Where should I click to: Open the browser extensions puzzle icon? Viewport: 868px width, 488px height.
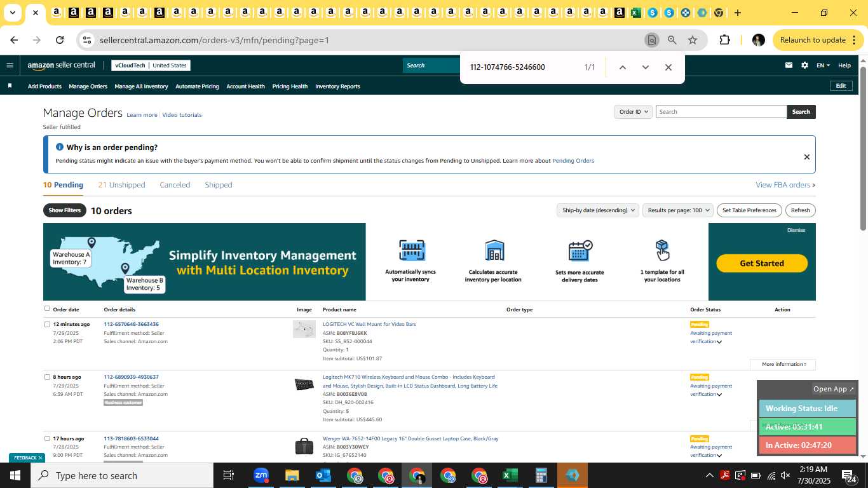click(724, 40)
